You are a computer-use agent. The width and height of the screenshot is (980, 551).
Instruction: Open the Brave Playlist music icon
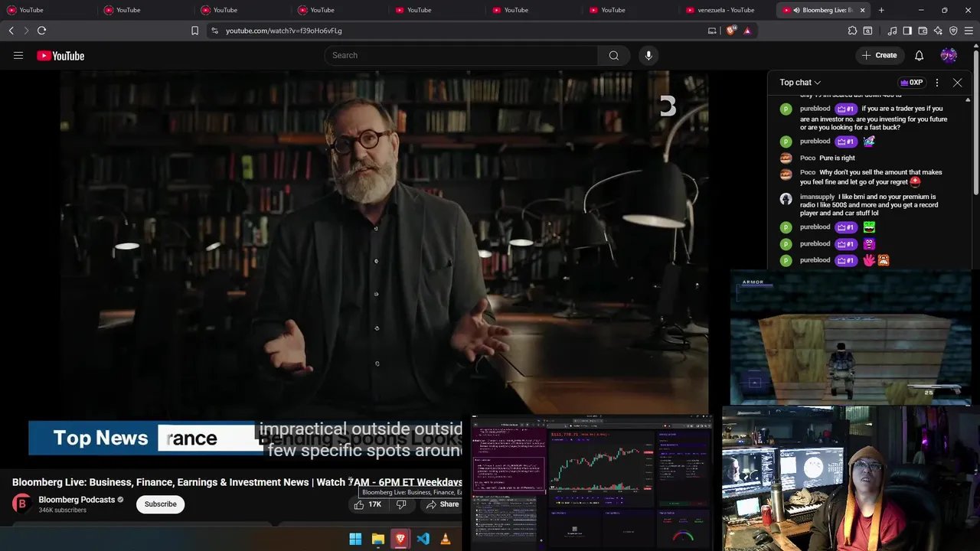892,31
